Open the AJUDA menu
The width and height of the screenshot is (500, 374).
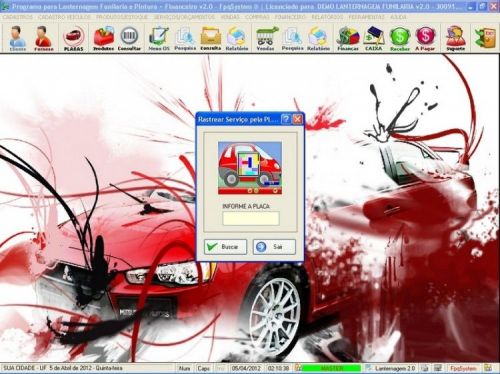pyautogui.click(x=398, y=17)
